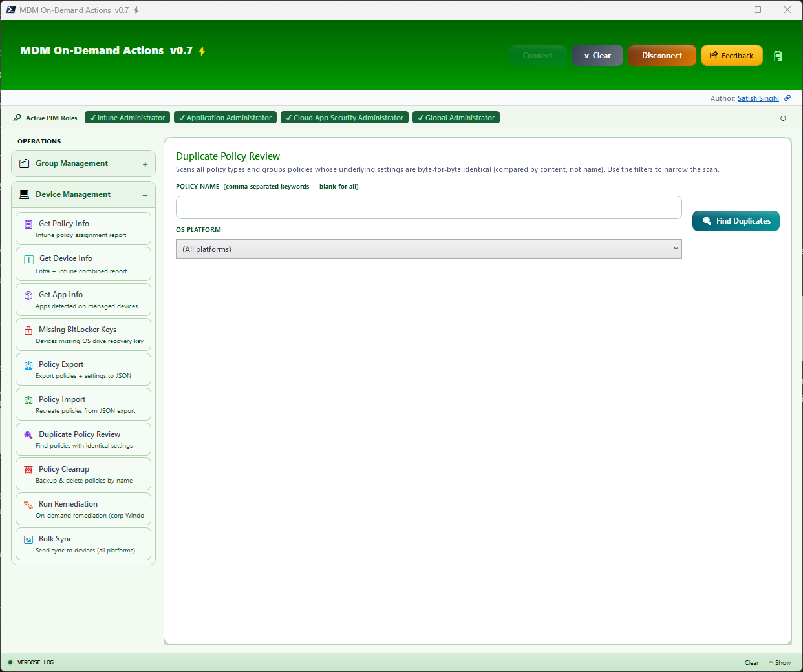Click the Cloud App Security Administrator badge
The image size is (803, 672).
(x=345, y=118)
